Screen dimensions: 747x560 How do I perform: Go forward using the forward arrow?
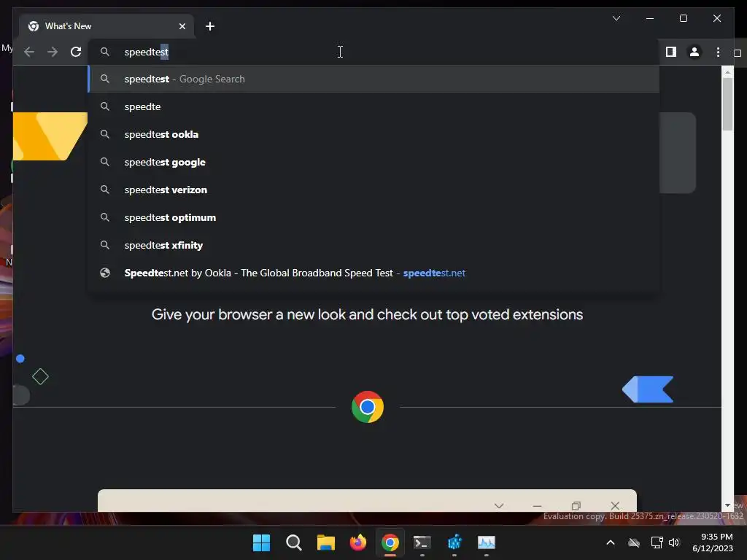coord(53,52)
